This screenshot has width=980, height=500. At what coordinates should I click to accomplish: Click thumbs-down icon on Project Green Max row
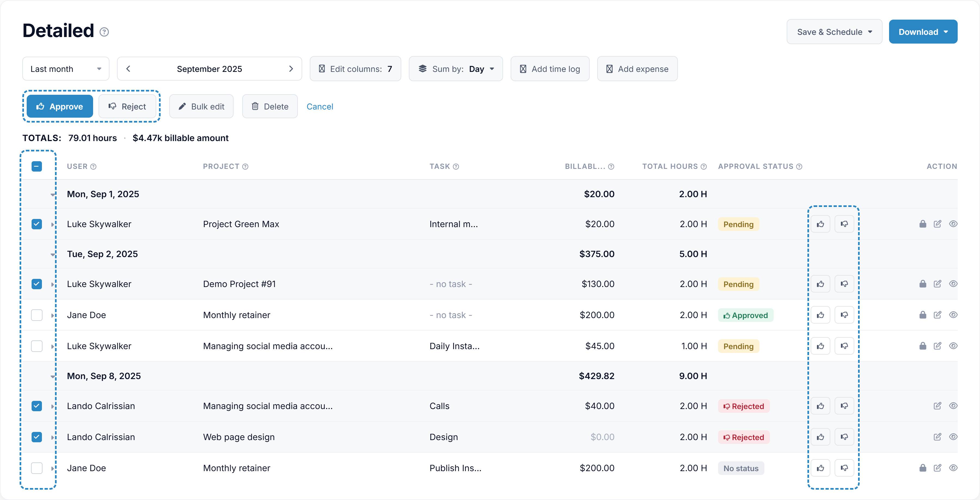point(844,224)
